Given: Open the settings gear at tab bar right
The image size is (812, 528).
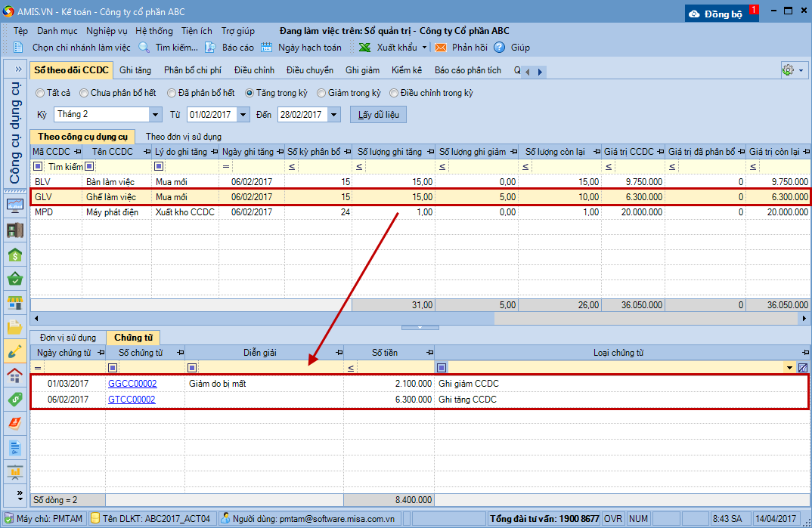Looking at the screenshot, I should (788, 70).
